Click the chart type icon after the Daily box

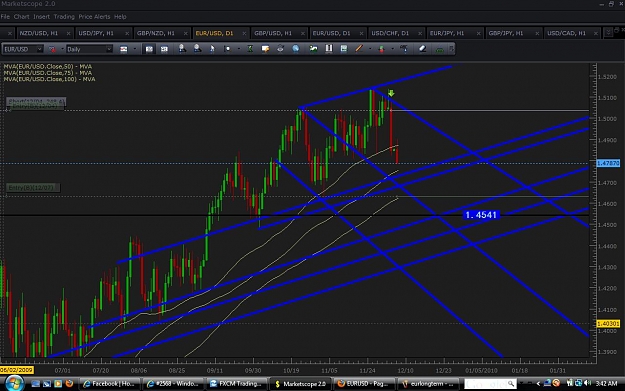[x=124, y=49]
